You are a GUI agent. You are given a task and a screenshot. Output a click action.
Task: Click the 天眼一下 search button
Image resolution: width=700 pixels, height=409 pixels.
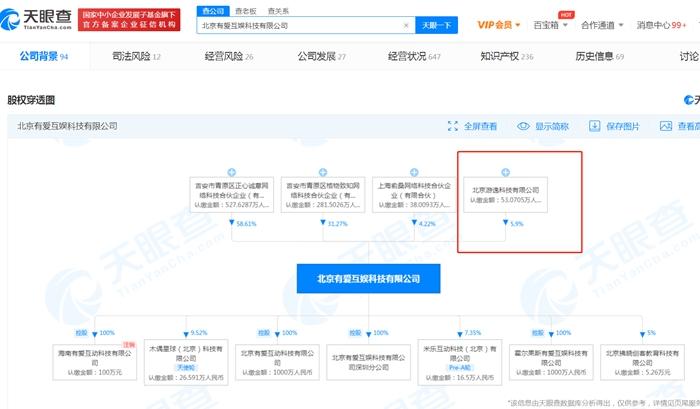[436, 25]
